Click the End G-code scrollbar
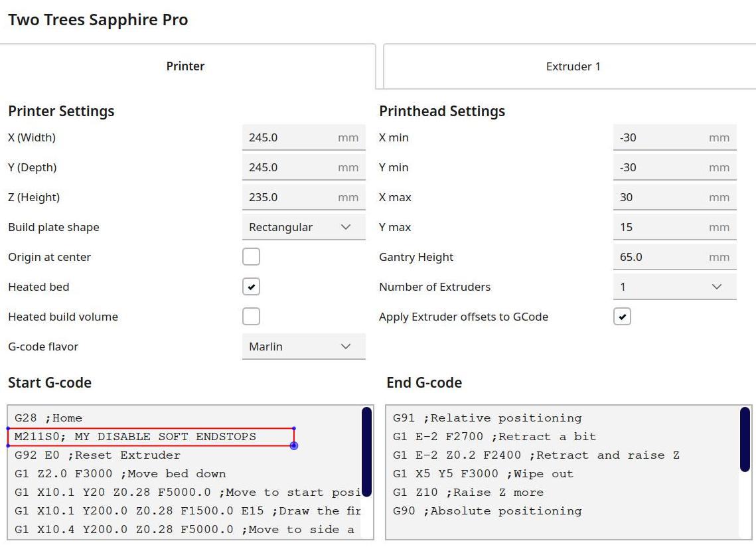Image resolution: width=756 pixels, height=547 pixels. point(745,439)
